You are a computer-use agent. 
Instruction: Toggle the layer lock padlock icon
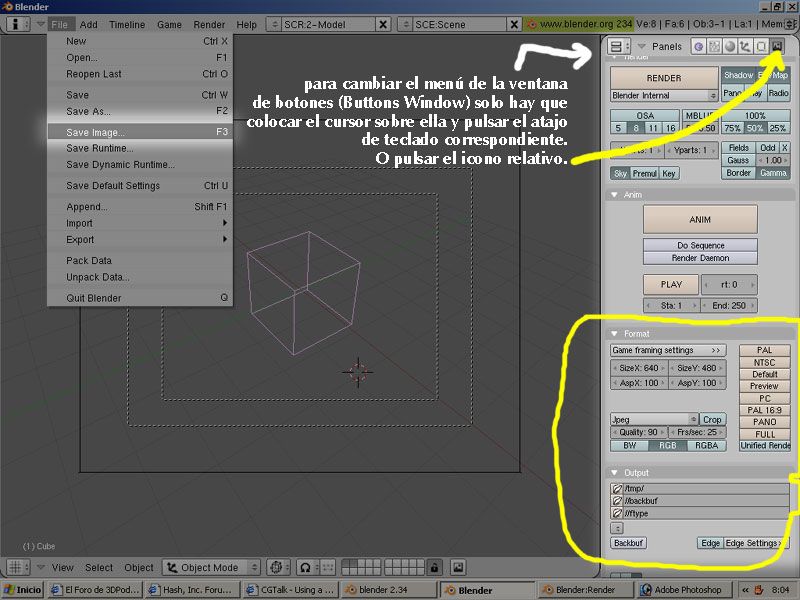(x=434, y=567)
